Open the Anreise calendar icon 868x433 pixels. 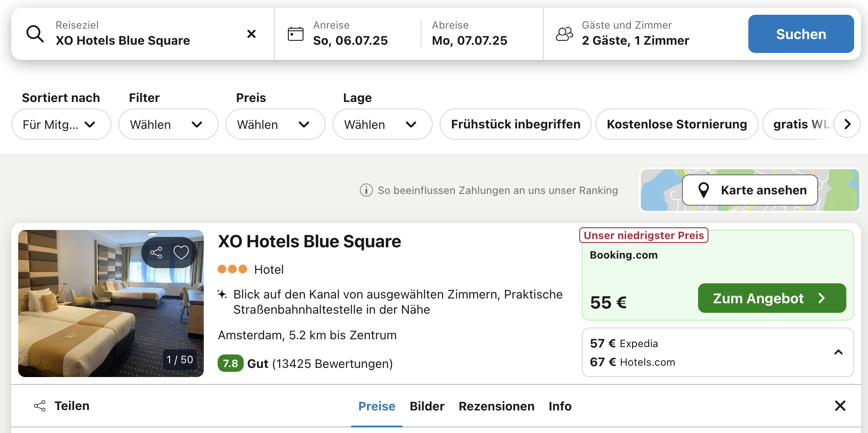click(x=296, y=34)
